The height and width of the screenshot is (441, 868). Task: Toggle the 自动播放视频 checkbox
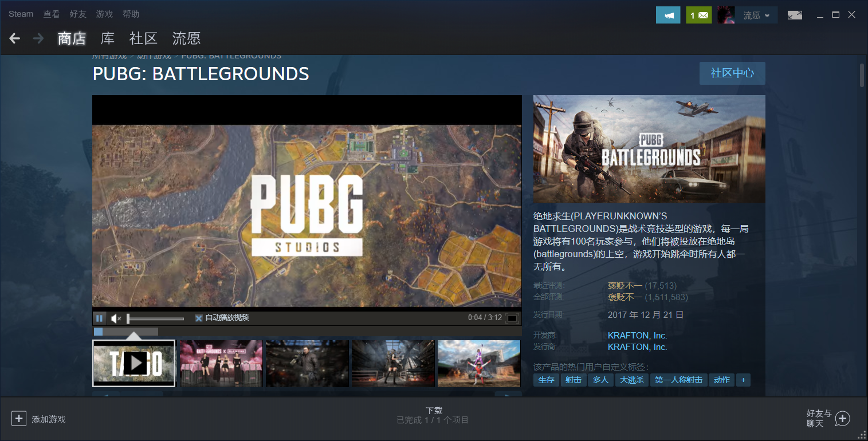click(198, 318)
